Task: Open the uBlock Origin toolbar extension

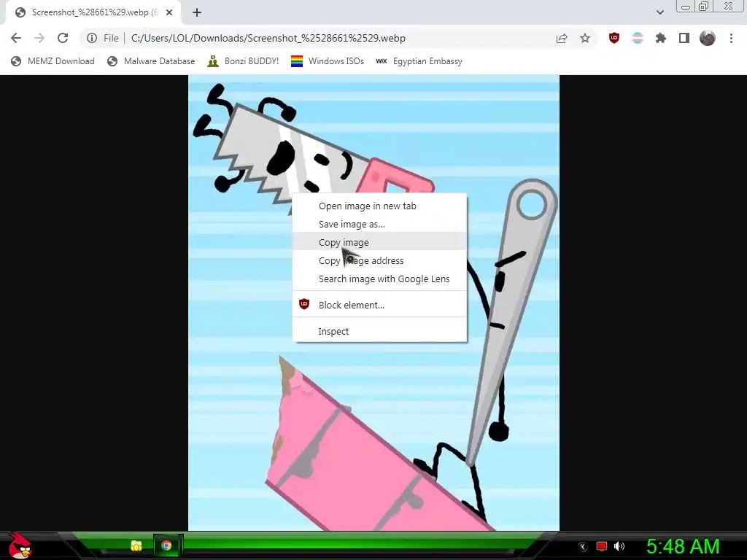Action: [614, 38]
